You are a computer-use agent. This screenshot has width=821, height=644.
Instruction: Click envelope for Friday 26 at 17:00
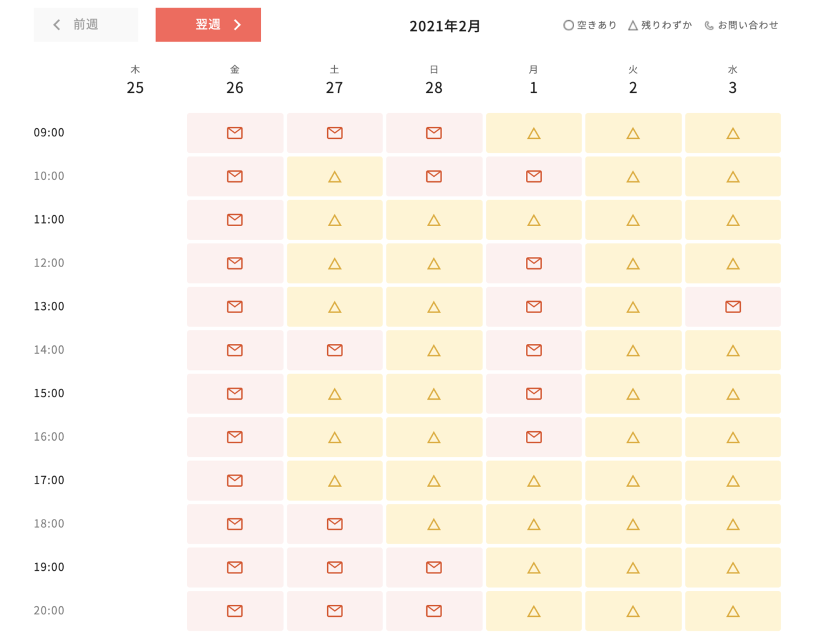click(235, 481)
